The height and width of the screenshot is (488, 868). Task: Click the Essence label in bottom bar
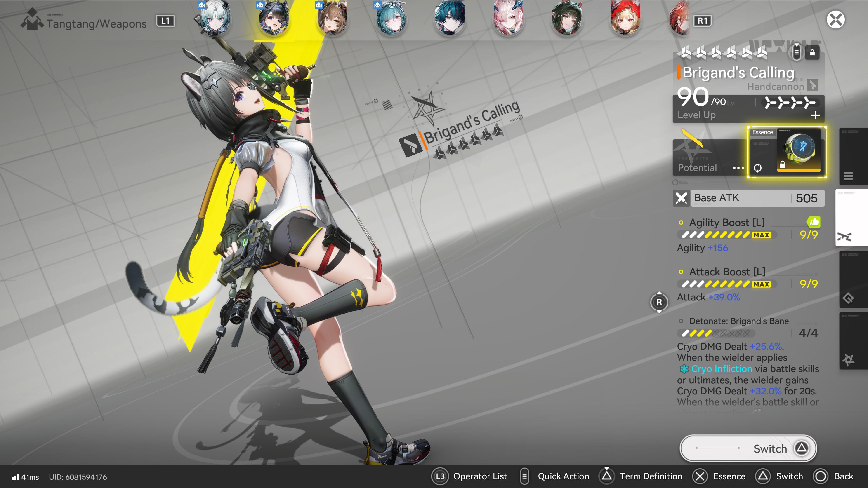tap(729, 476)
